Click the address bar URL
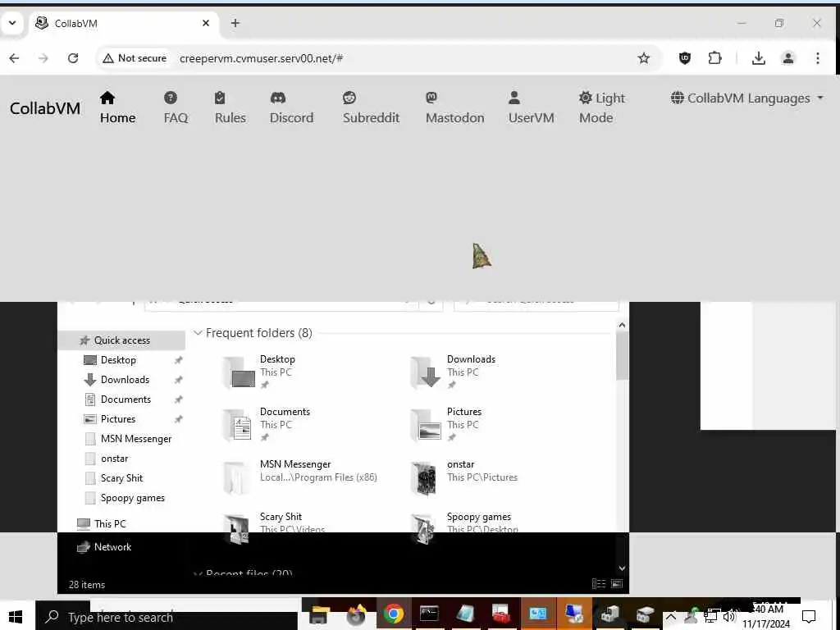840x630 pixels. point(262,58)
